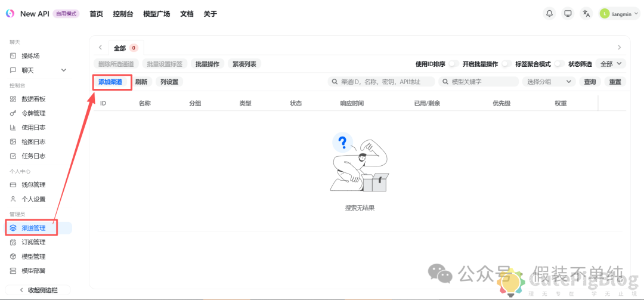Open 控制台 in top navigation
644x300 pixels.
[123, 14]
